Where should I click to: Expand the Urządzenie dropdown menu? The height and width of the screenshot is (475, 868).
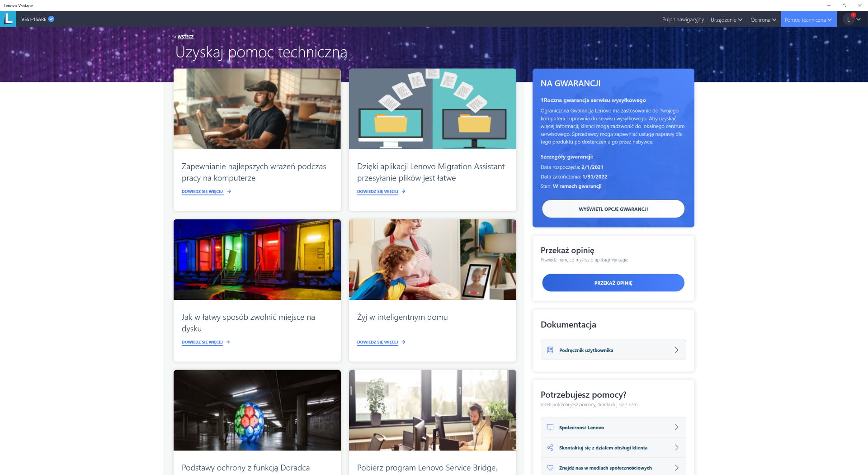pyautogui.click(x=726, y=19)
